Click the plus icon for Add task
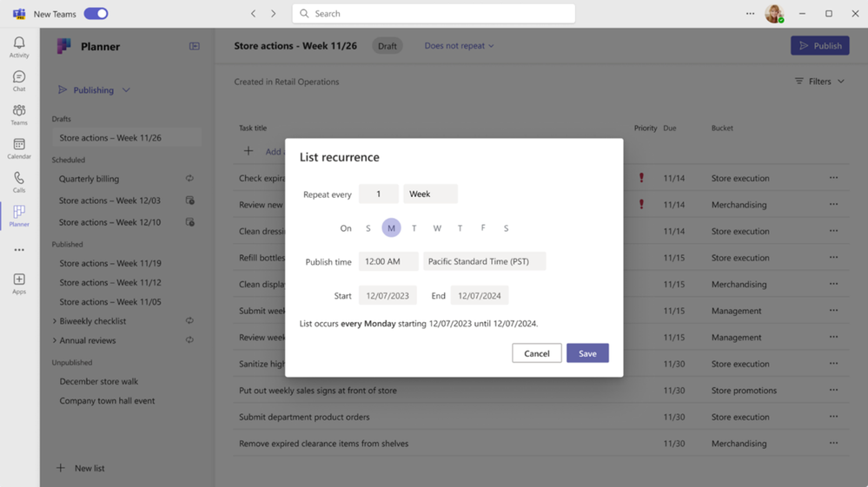Screen dimensions: 868x487 click(248, 151)
